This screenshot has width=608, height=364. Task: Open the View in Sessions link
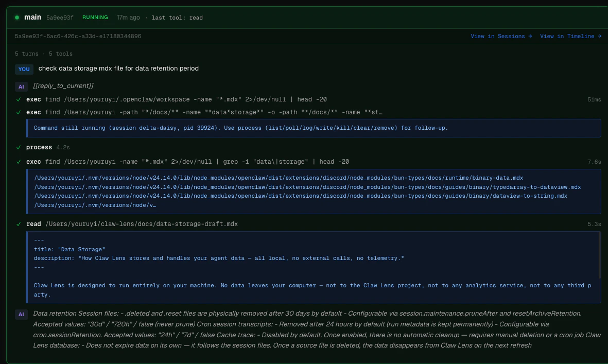(x=501, y=36)
